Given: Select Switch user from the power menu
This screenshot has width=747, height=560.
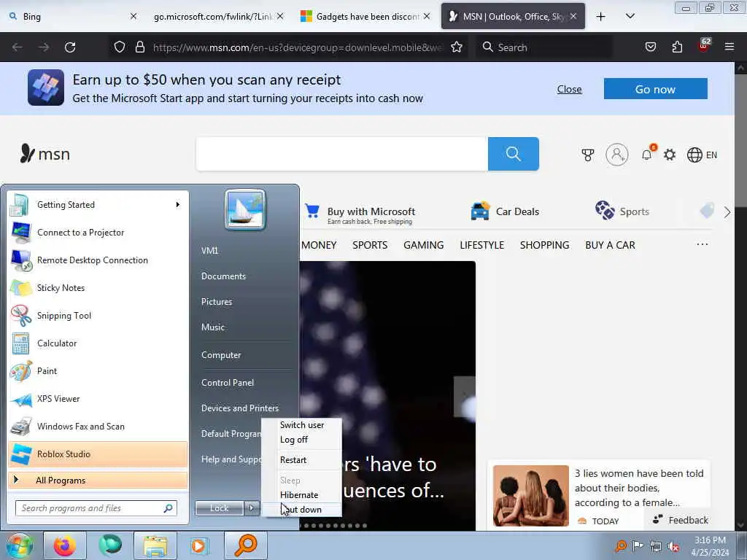Looking at the screenshot, I should coord(301,425).
